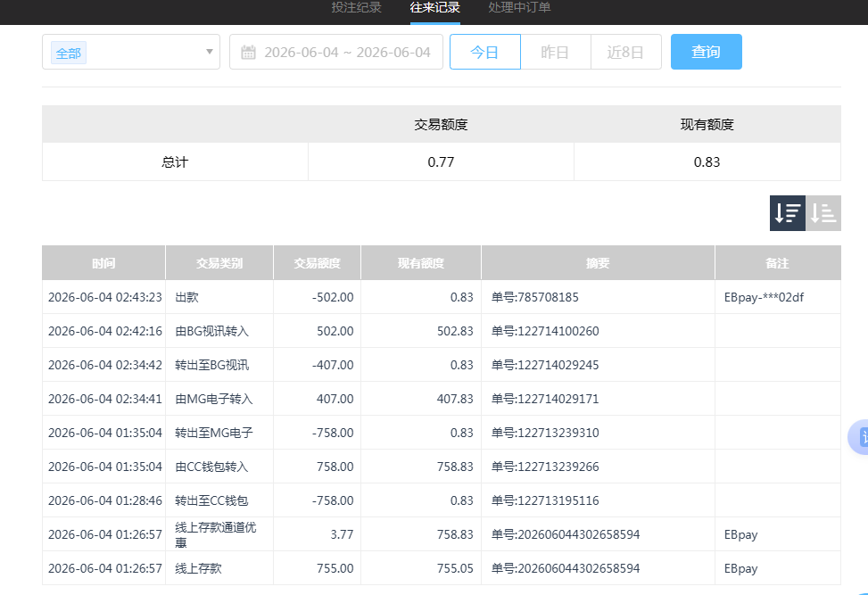Open floating chat bubble at right edge
868x595 pixels.
(859, 437)
